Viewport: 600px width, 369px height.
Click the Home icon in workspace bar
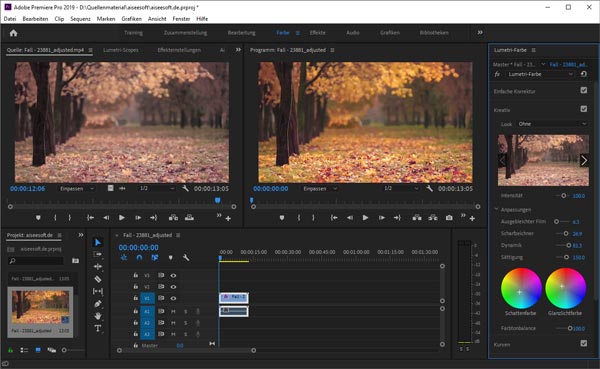[13, 33]
